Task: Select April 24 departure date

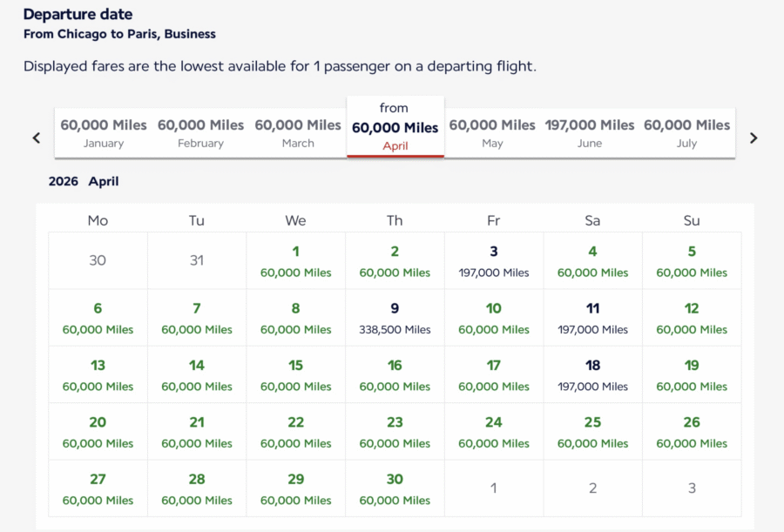Action: 493,432
